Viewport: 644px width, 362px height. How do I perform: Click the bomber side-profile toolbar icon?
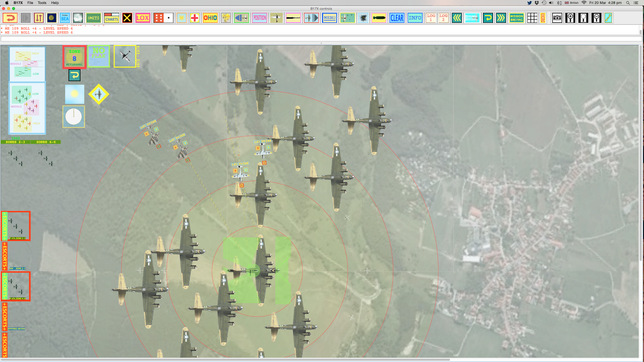(x=293, y=18)
